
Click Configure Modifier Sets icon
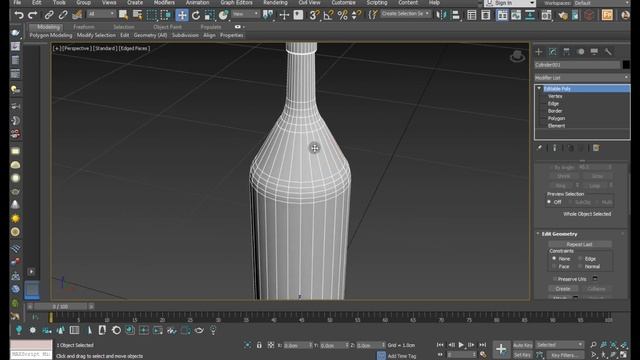pyautogui.click(x=596, y=148)
